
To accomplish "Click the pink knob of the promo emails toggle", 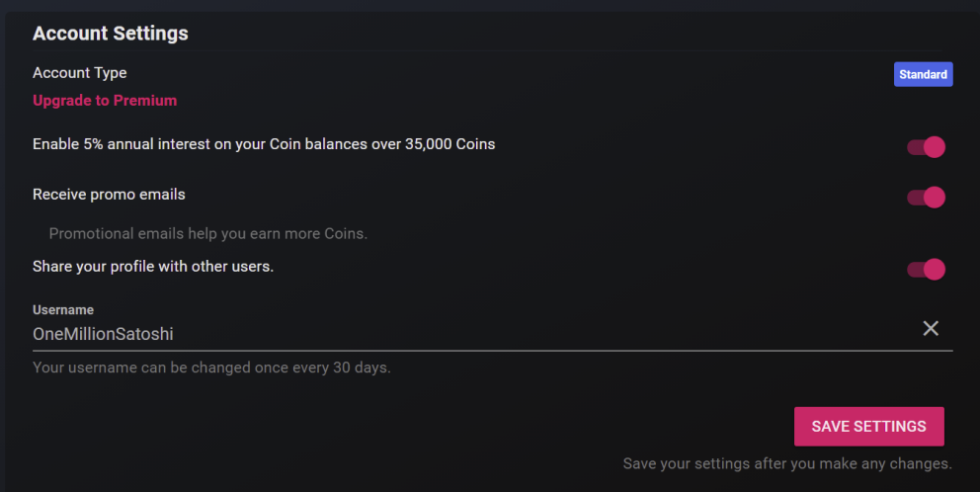I will tap(935, 197).
